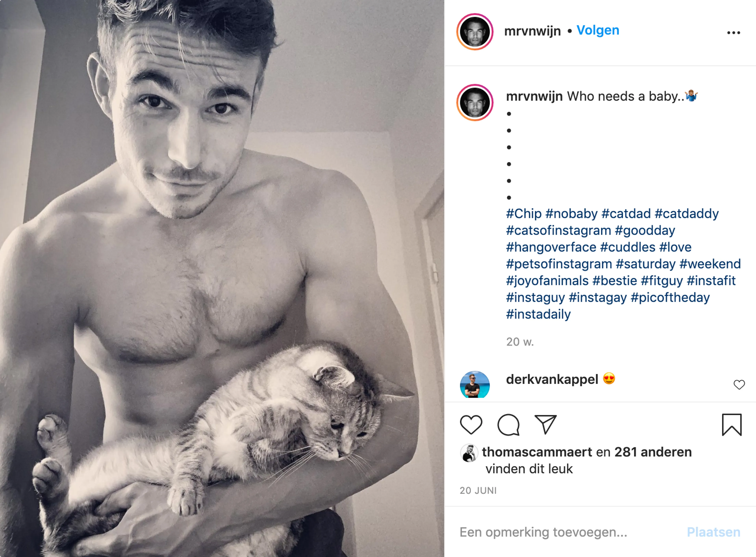
Task: Open the mrvnwijn avatar beside the caption
Action: [474, 102]
